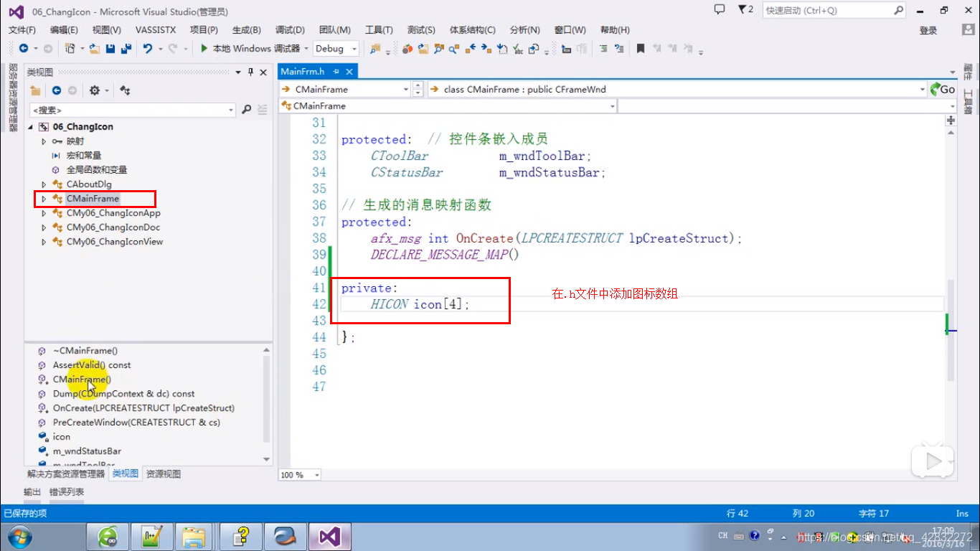Toggle the Class View auto-hide pin

click(250, 72)
